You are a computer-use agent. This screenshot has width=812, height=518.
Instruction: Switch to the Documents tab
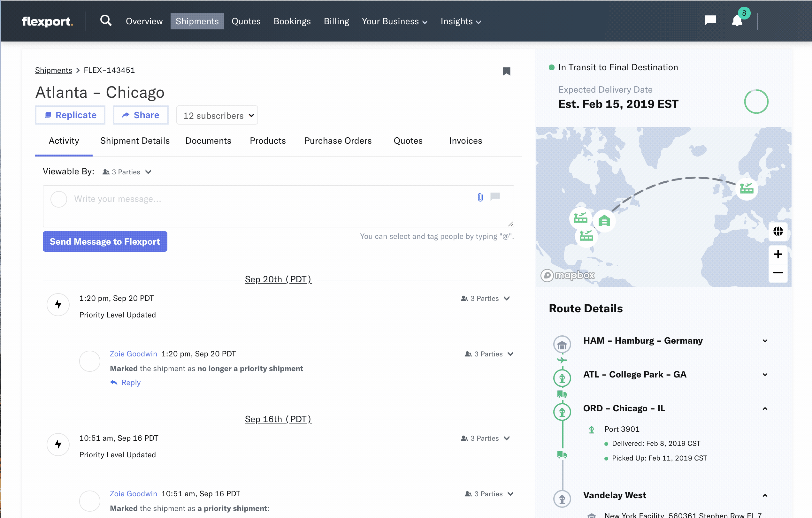(x=208, y=141)
